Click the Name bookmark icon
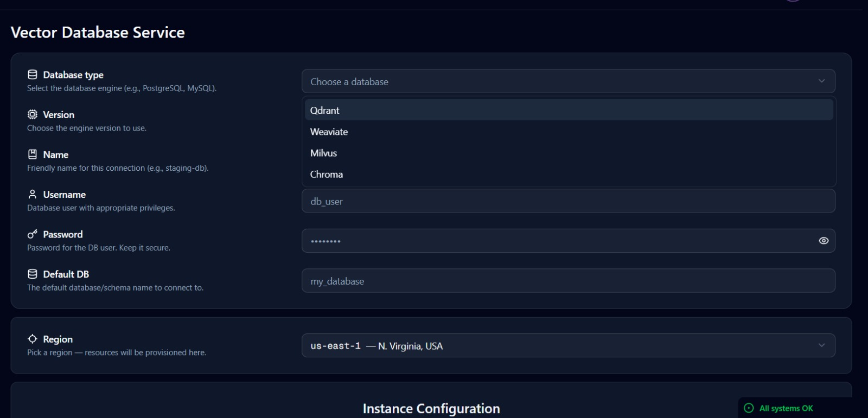 click(x=33, y=155)
